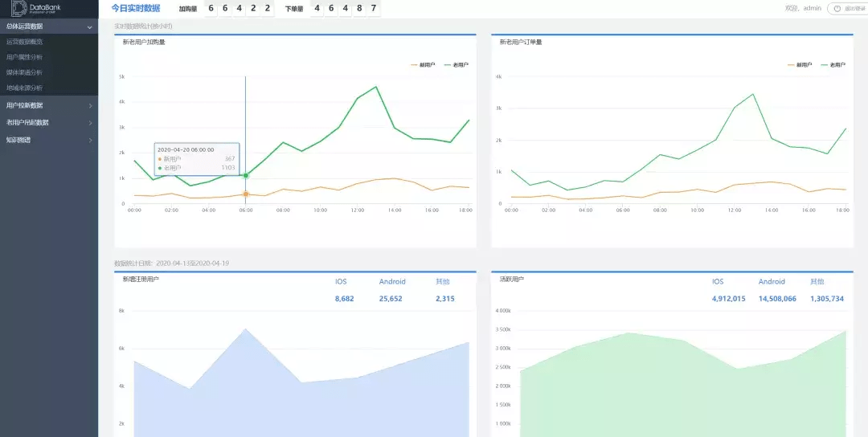Open 运营数据概览 in the sidebar
868x437 pixels.
click(25, 42)
